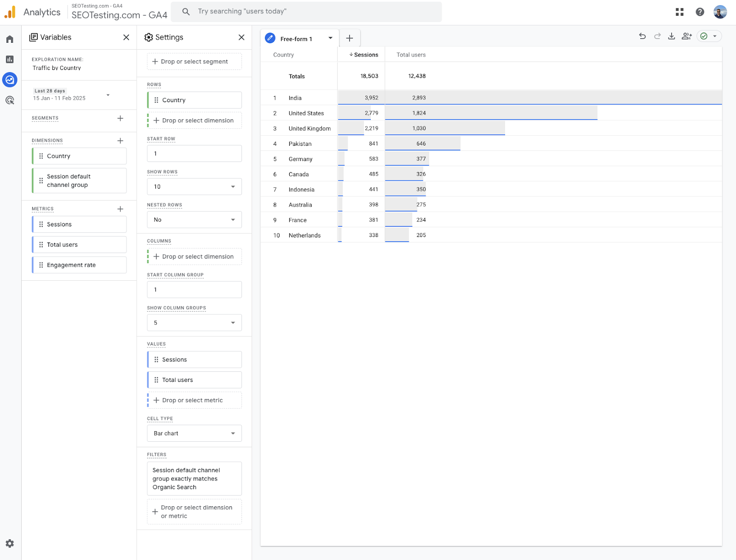Share this exploration
The width and height of the screenshot is (736, 560).
(x=686, y=36)
